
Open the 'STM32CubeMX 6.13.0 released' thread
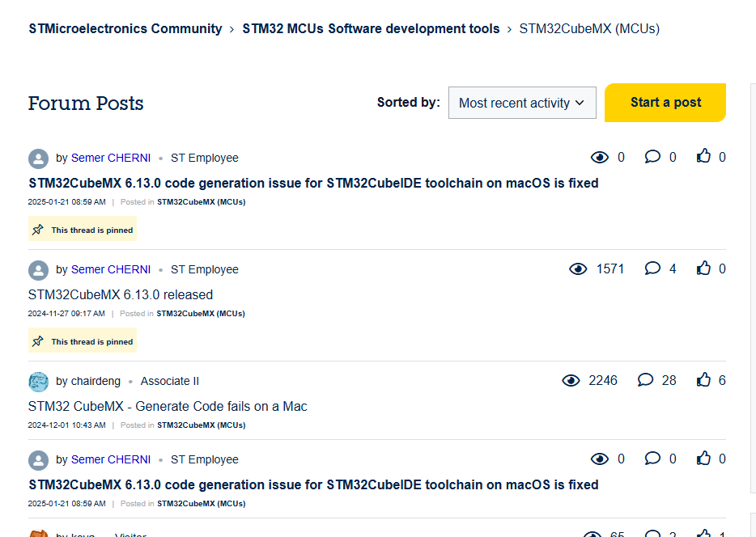(x=121, y=294)
